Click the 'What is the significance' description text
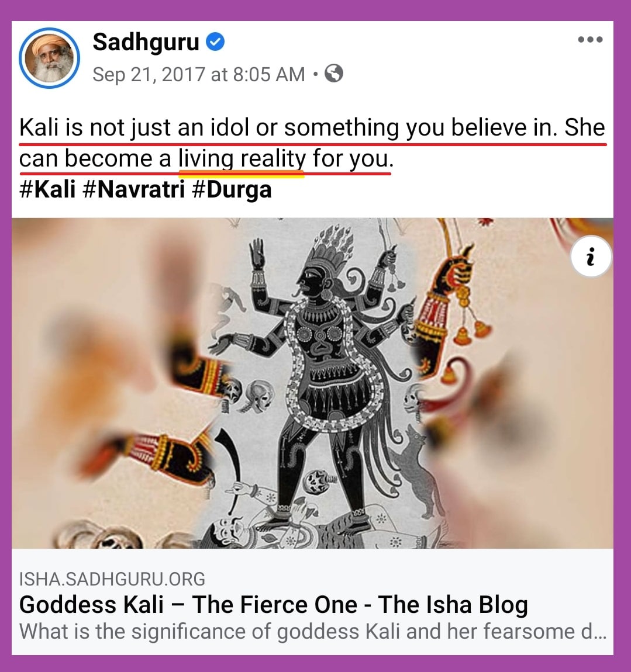Screen dimensions: 631x672 tap(313, 631)
